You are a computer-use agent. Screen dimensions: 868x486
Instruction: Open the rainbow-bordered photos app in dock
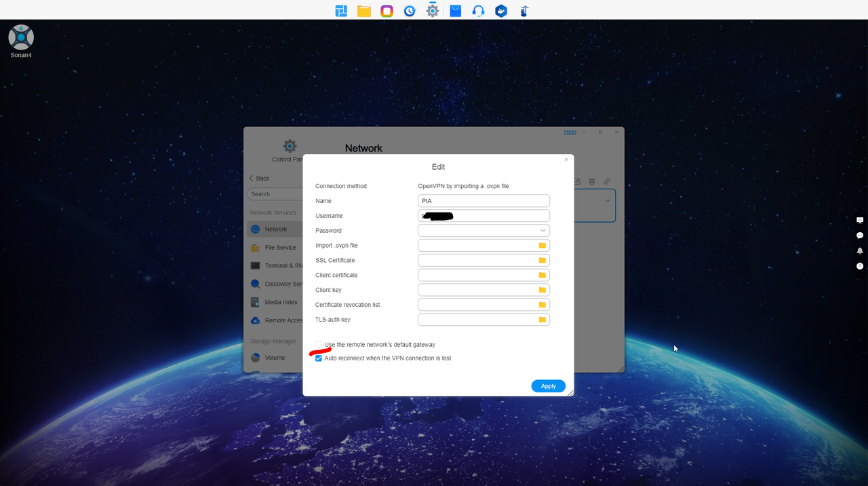click(x=387, y=11)
